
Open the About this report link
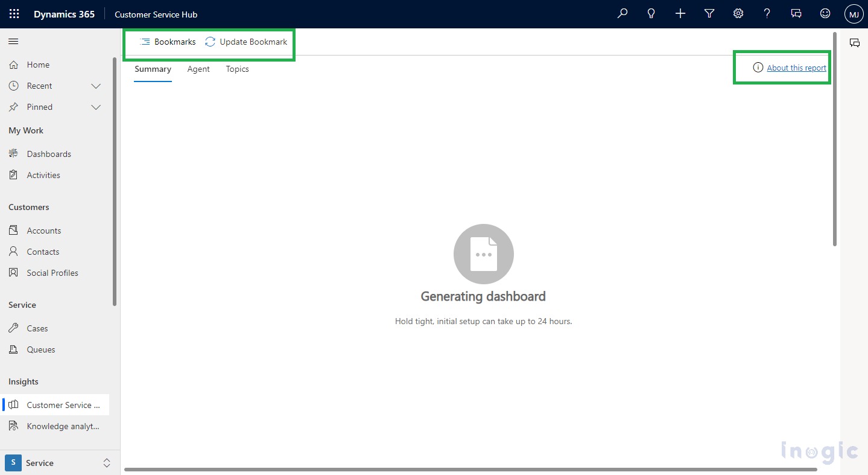[796, 68]
